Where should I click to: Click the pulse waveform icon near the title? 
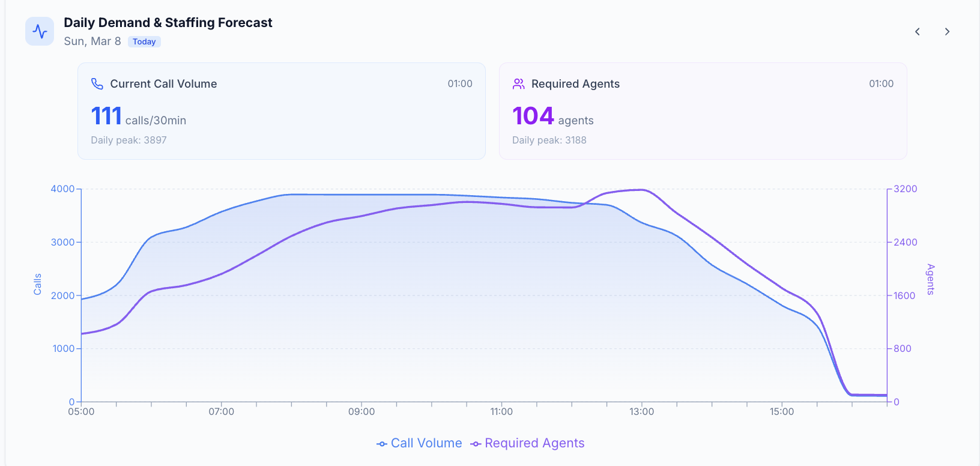39,31
